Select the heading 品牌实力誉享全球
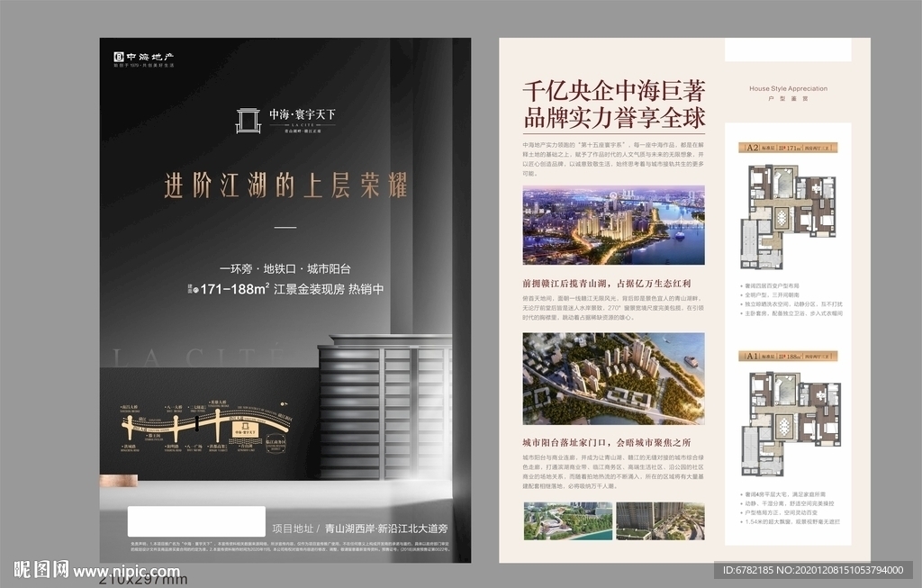 point(614,118)
